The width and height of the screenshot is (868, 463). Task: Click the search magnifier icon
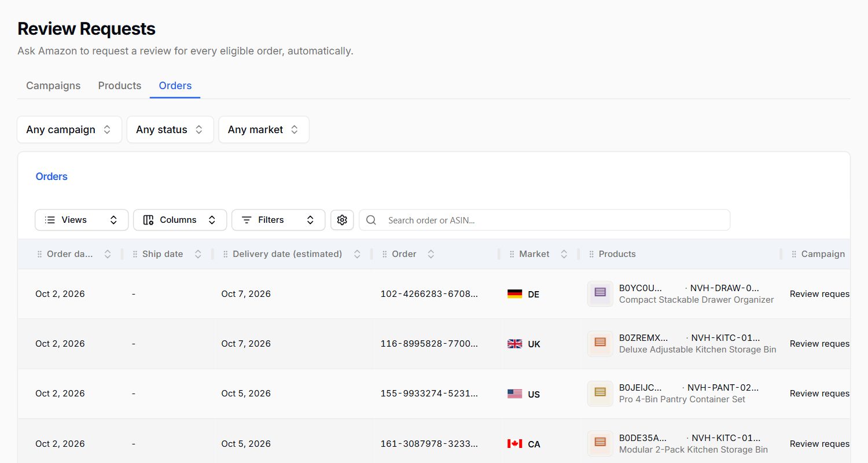pos(372,220)
